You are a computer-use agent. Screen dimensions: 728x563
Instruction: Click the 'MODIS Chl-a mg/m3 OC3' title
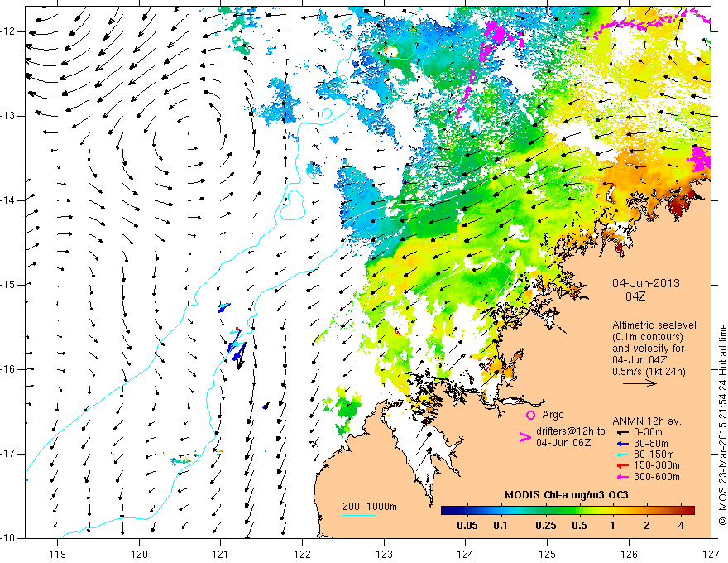click(567, 495)
